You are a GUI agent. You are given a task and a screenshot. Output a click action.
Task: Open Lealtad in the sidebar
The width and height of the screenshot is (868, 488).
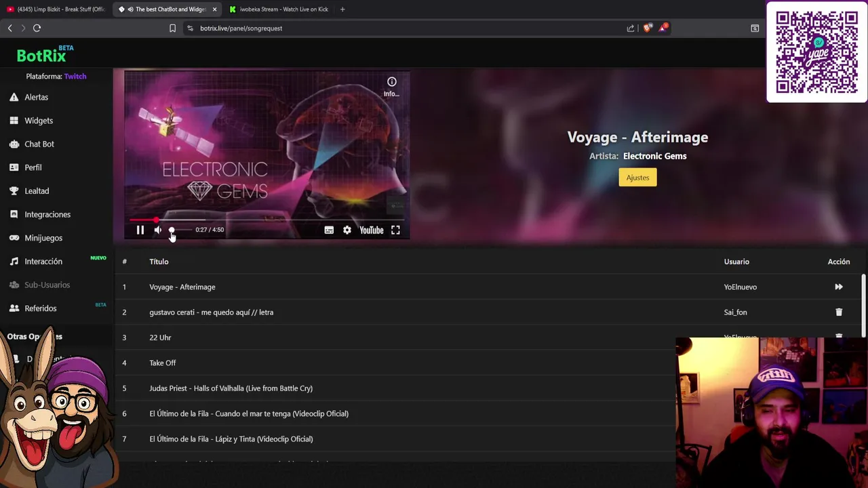point(37,191)
